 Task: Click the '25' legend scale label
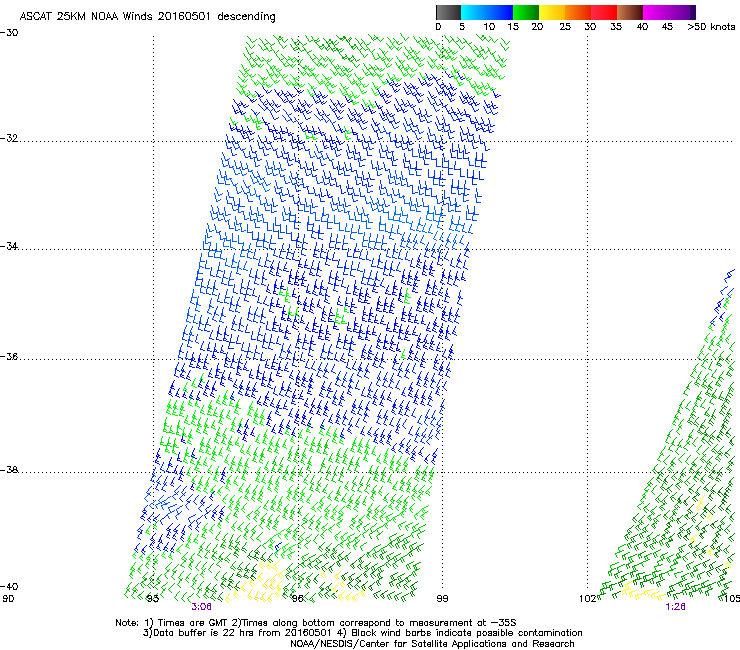(x=565, y=27)
